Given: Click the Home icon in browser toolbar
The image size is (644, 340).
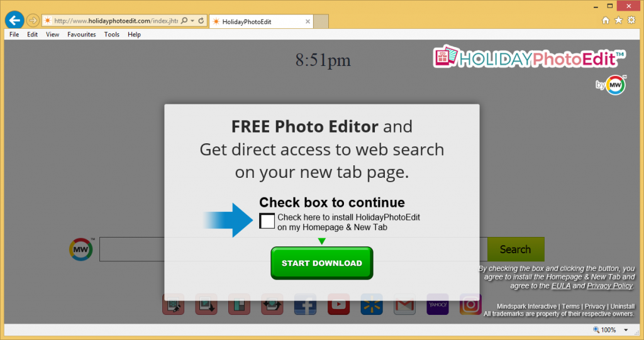Looking at the screenshot, I should tap(606, 20).
